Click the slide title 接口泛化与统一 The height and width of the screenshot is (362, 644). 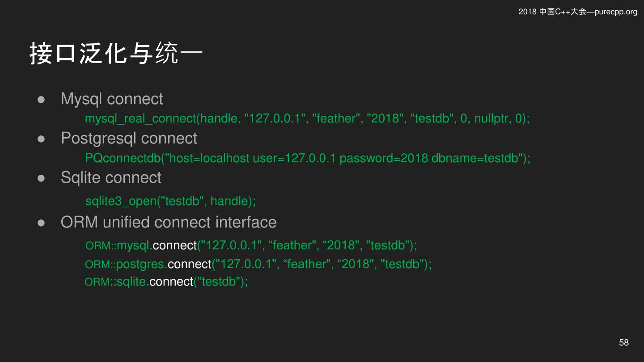click(x=116, y=54)
